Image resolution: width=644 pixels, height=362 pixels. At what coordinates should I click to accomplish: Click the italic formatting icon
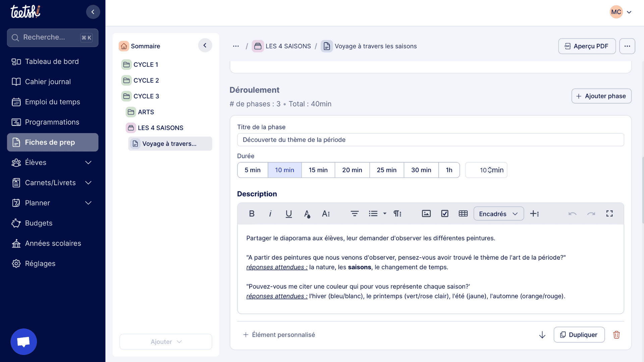click(x=270, y=214)
